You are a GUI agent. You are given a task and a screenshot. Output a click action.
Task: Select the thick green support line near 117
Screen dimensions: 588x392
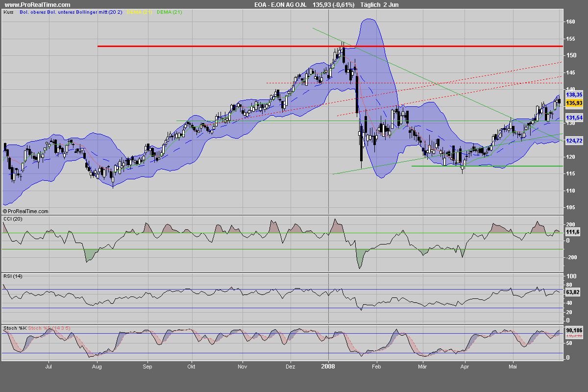click(487, 166)
